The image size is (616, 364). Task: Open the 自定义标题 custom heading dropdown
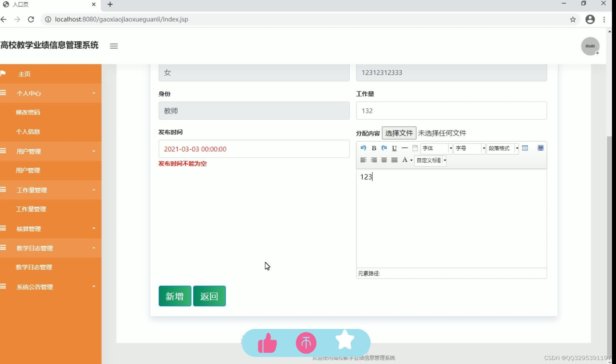coord(431,160)
